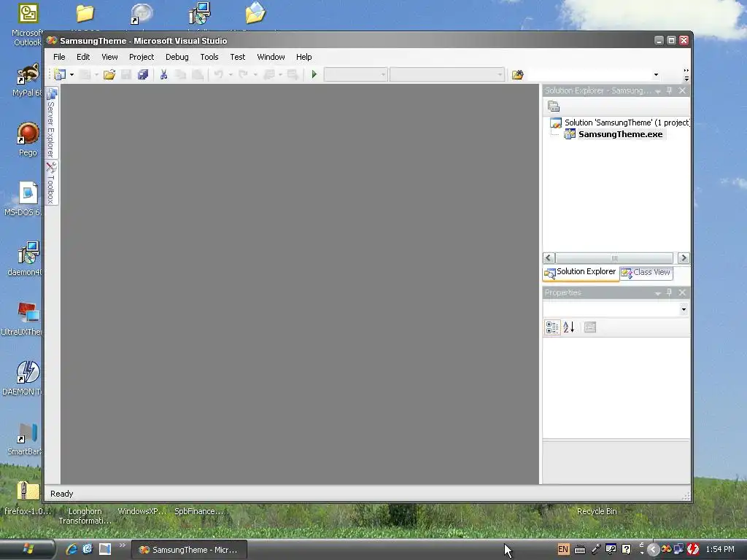Click the Recycle Bin desktop label

click(x=597, y=511)
